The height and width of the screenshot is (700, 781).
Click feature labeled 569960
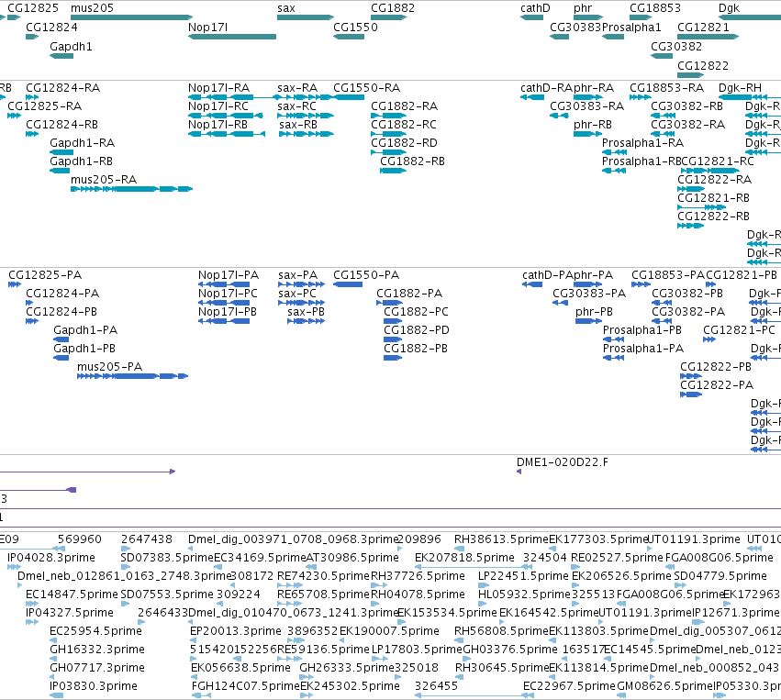tap(79, 539)
